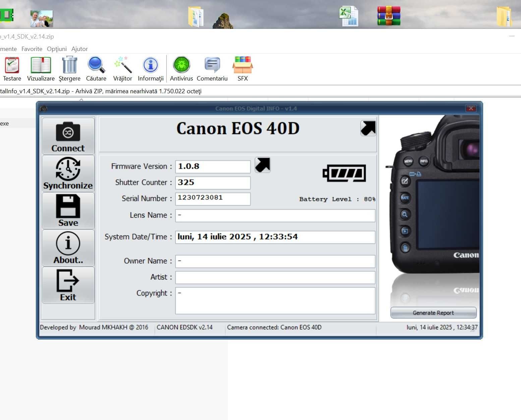This screenshot has width=521, height=420.
Task: Click the Serial Number field
Action: pyautogui.click(x=213, y=199)
